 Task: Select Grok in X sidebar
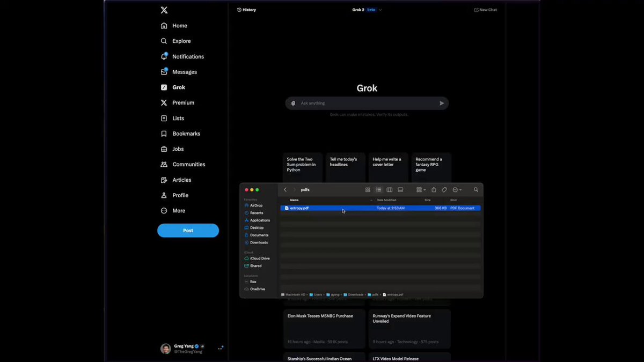coord(173,87)
